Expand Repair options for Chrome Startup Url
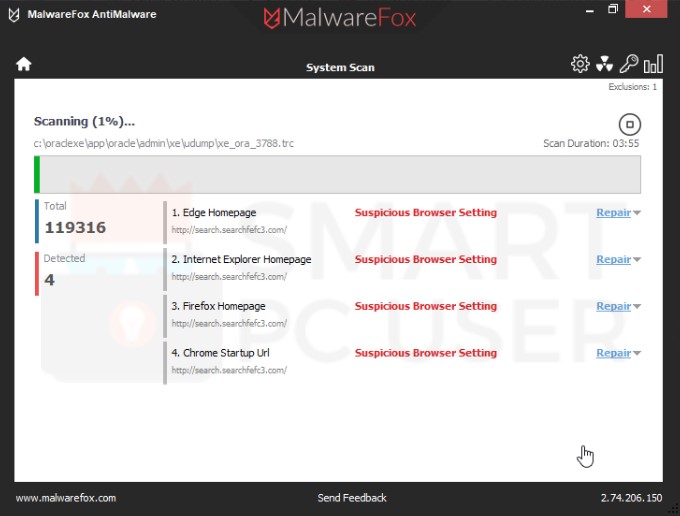 637,353
